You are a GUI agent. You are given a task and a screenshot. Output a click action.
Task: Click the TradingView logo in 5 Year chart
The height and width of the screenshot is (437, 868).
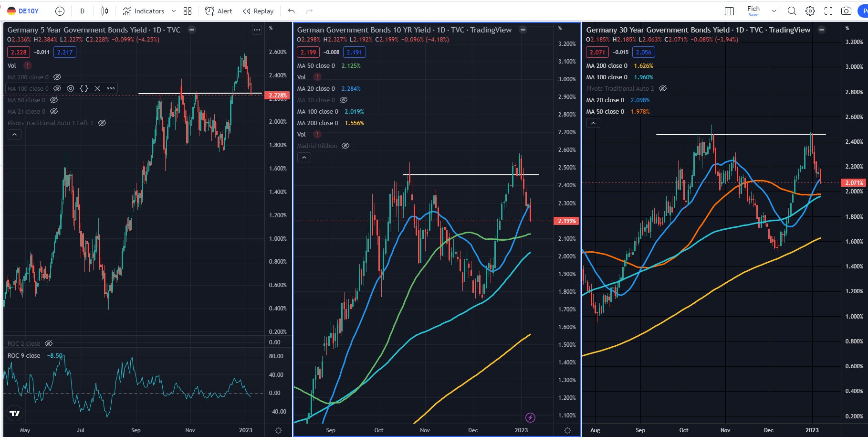[x=15, y=413]
